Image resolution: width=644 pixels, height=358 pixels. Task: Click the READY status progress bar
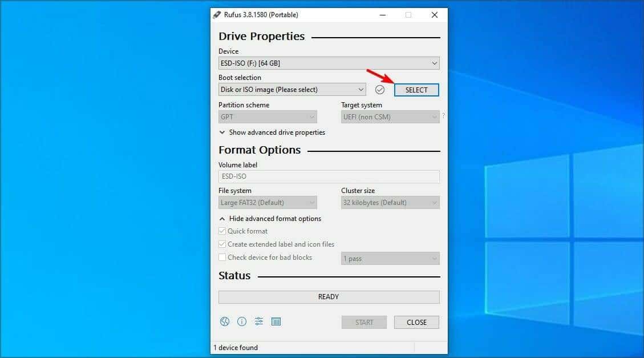pyautogui.click(x=329, y=297)
